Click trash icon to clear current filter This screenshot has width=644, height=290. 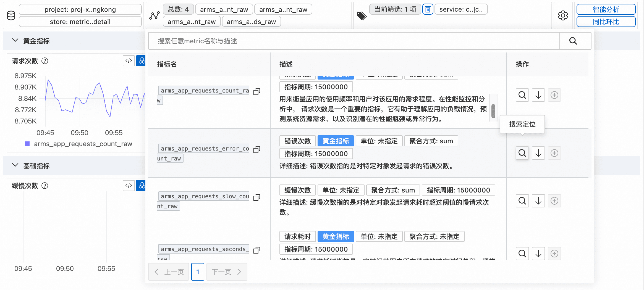click(x=428, y=9)
